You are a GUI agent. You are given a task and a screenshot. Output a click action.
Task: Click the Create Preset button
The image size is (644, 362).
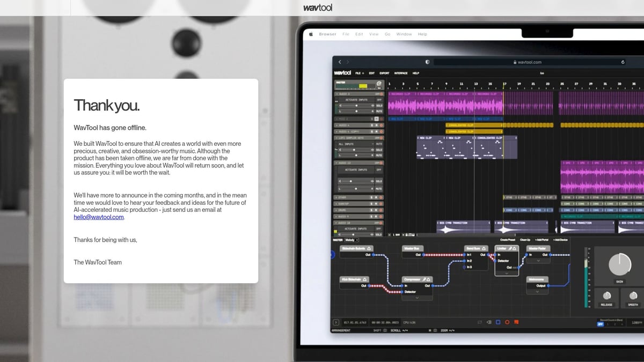tap(507, 241)
